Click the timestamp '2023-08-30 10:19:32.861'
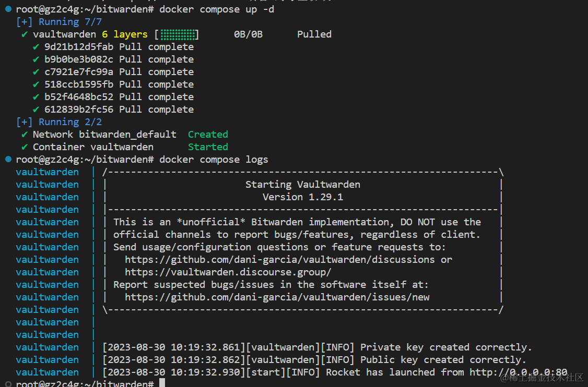 point(173,347)
